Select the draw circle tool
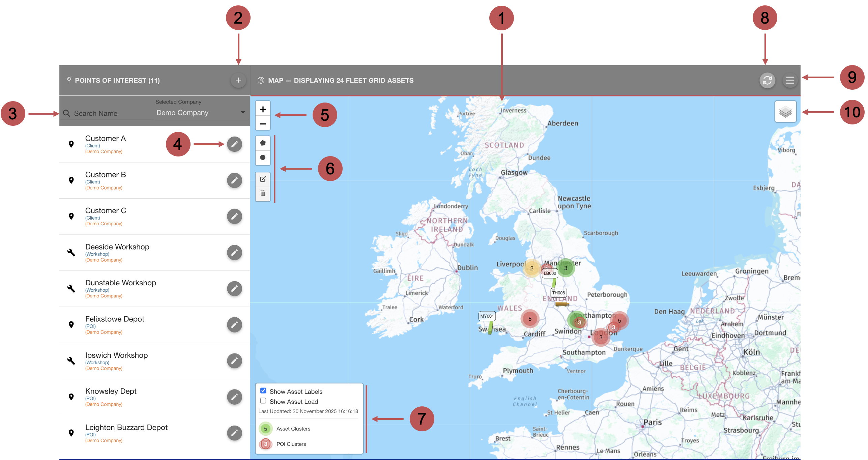The image size is (868, 460). click(x=263, y=157)
